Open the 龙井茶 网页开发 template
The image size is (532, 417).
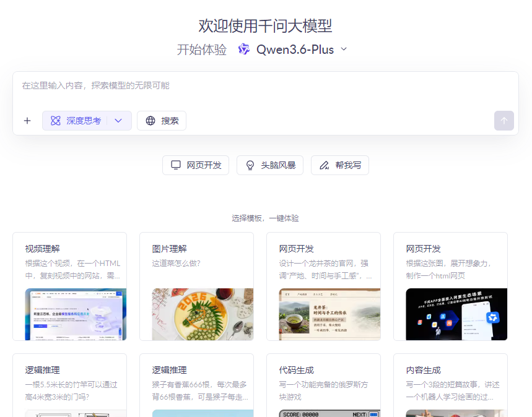point(323,286)
